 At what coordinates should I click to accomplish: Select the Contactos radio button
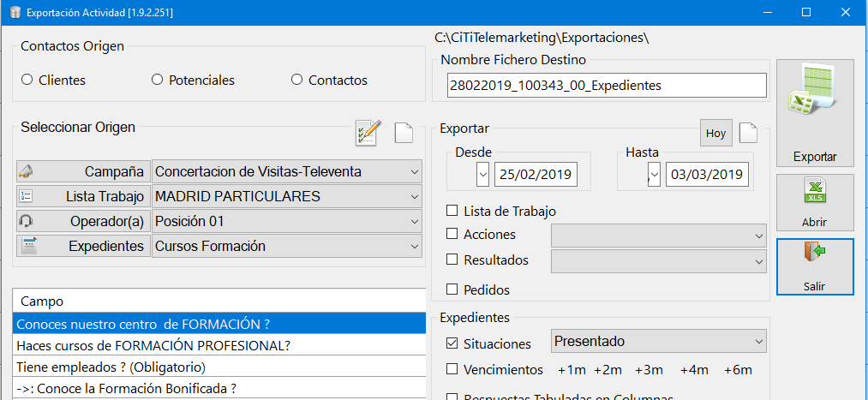[296, 80]
